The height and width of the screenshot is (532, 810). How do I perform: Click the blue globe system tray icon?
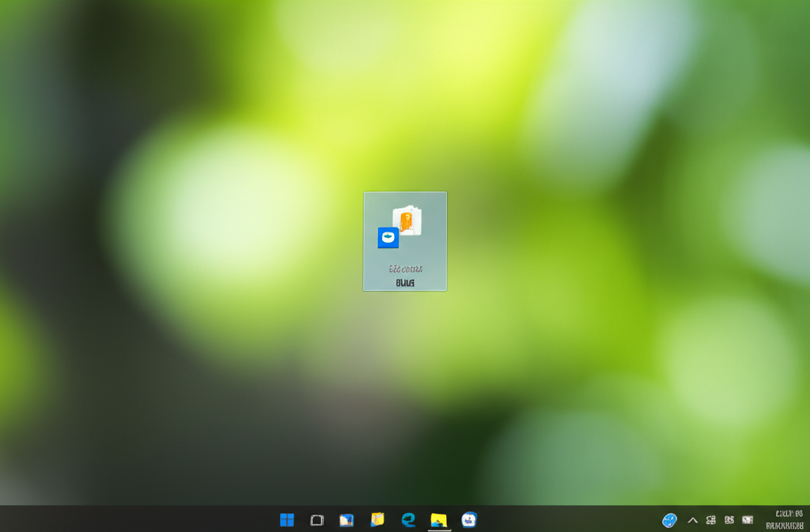(669, 520)
